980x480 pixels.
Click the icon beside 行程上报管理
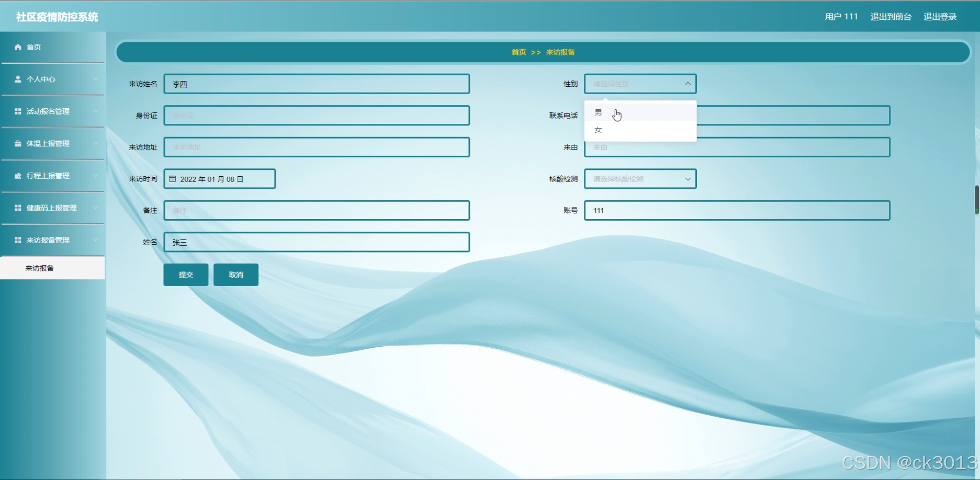[x=18, y=176]
